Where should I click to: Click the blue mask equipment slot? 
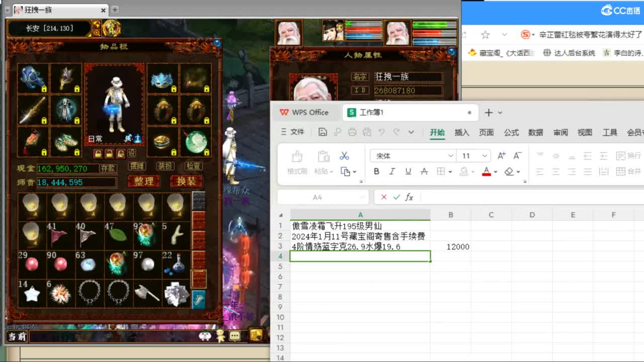click(x=163, y=79)
